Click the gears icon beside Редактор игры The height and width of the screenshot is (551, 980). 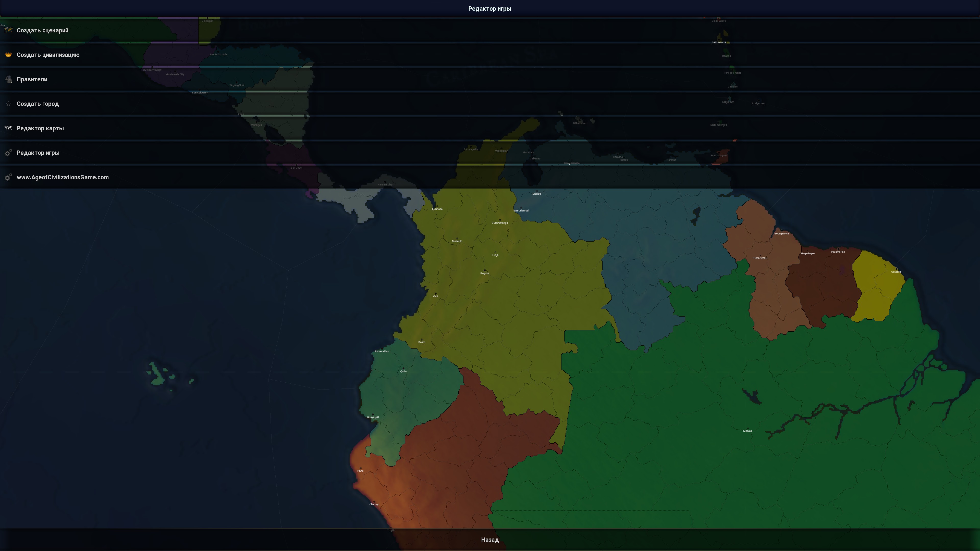pos(8,153)
